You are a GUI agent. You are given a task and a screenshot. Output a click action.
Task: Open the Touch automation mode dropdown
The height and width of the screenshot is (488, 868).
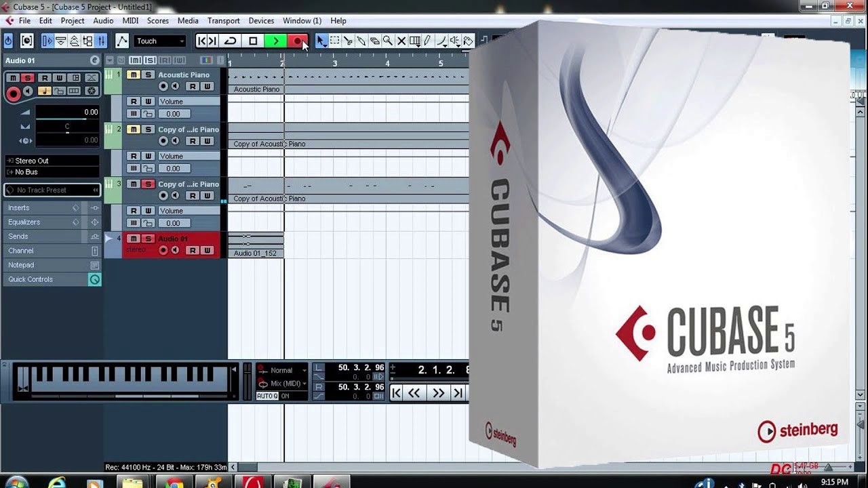(x=160, y=41)
